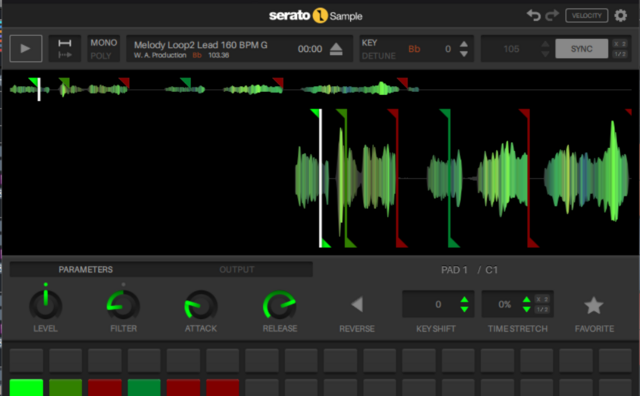Click the PAD 1 / C1 label
Screen dimensions: 640x396
469,270
